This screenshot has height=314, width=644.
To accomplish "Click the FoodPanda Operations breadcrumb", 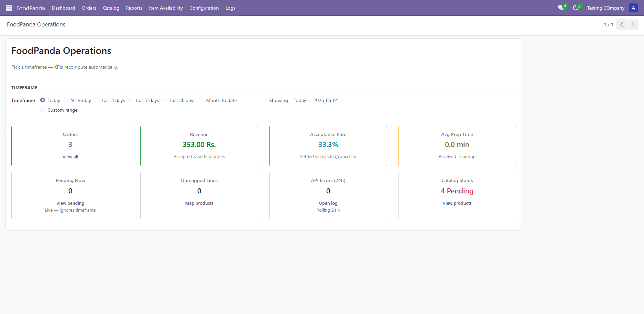I will click(x=36, y=24).
